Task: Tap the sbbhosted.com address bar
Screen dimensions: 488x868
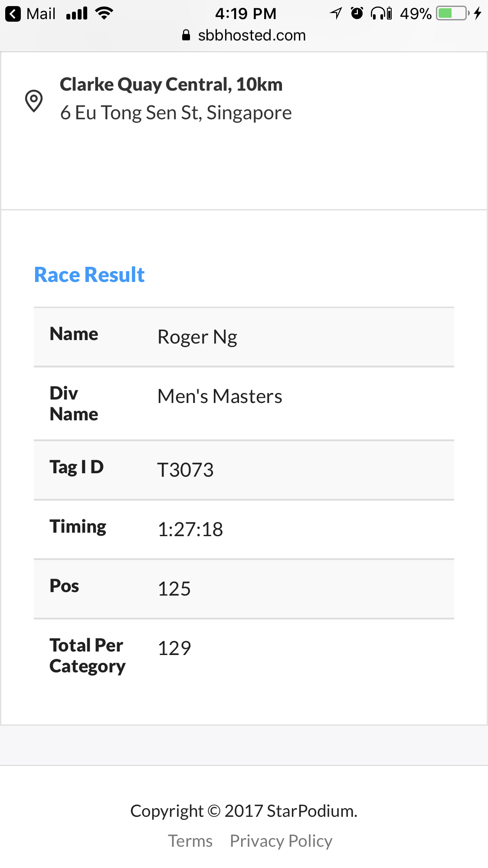Action: tap(244, 35)
